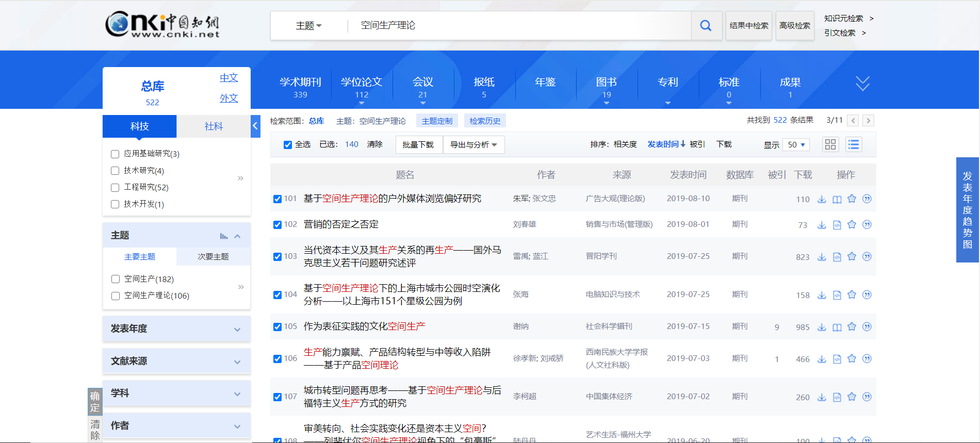The width and height of the screenshot is (980, 443).
Task: Favorite article 101 with star
Action: tap(852, 199)
